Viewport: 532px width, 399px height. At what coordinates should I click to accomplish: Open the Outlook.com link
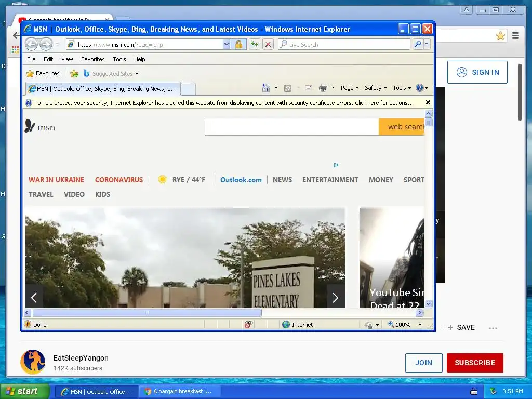[241, 180]
